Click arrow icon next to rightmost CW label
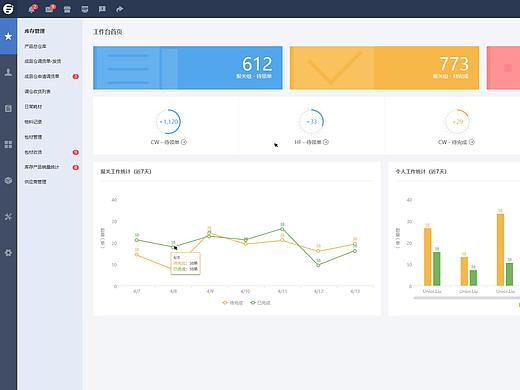520x390 pixels. tap(472, 142)
